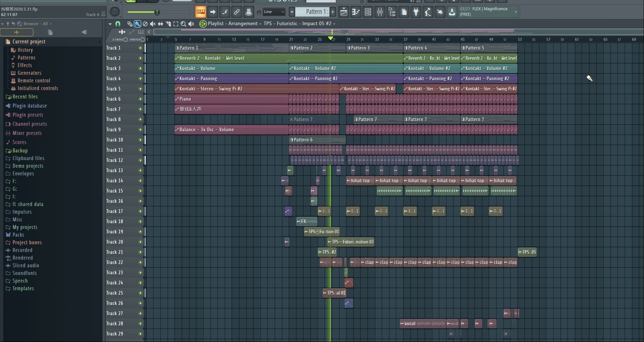Switch to the browser sounds waveform tab

[x=17, y=32]
